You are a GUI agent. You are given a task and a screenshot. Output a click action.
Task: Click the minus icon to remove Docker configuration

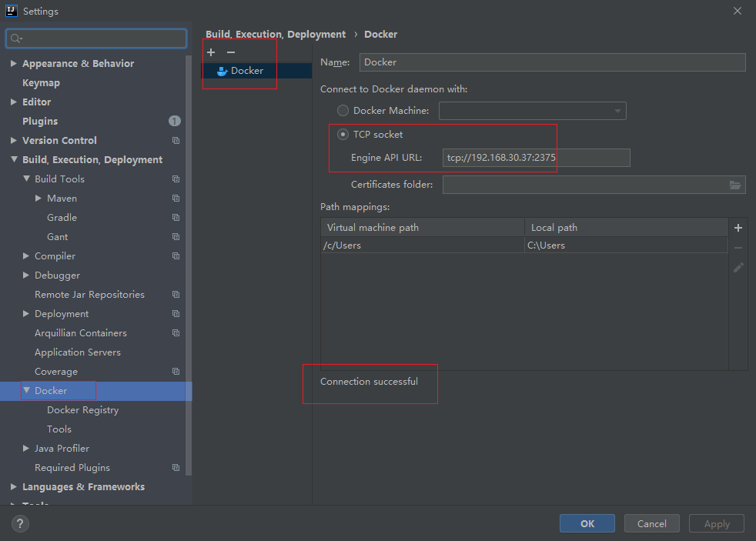point(231,52)
